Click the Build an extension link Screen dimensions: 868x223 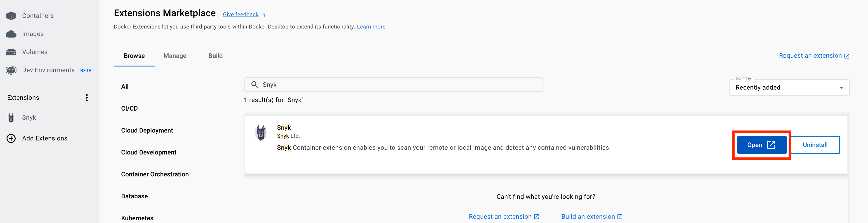(588, 217)
